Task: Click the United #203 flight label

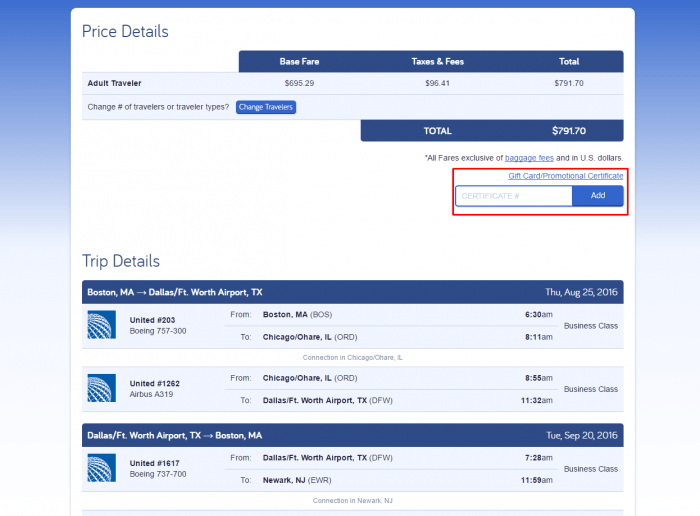Action: tap(152, 320)
